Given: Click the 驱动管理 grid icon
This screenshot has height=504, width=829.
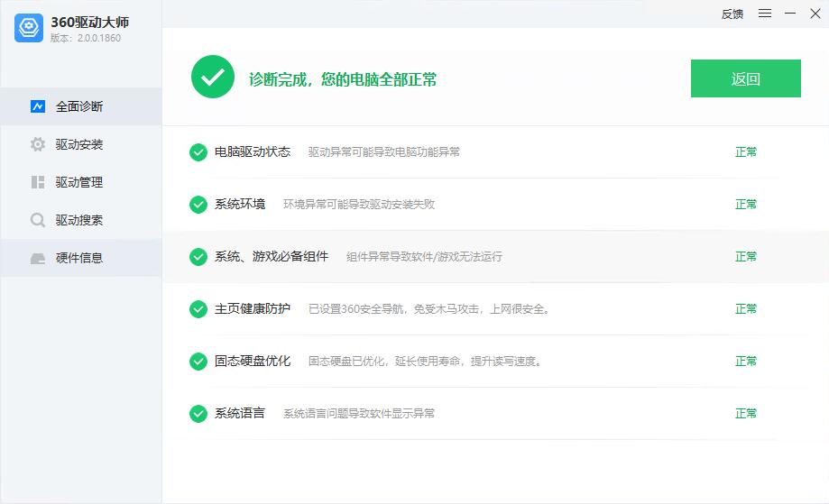Looking at the screenshot, I should (x=38, y=182).
